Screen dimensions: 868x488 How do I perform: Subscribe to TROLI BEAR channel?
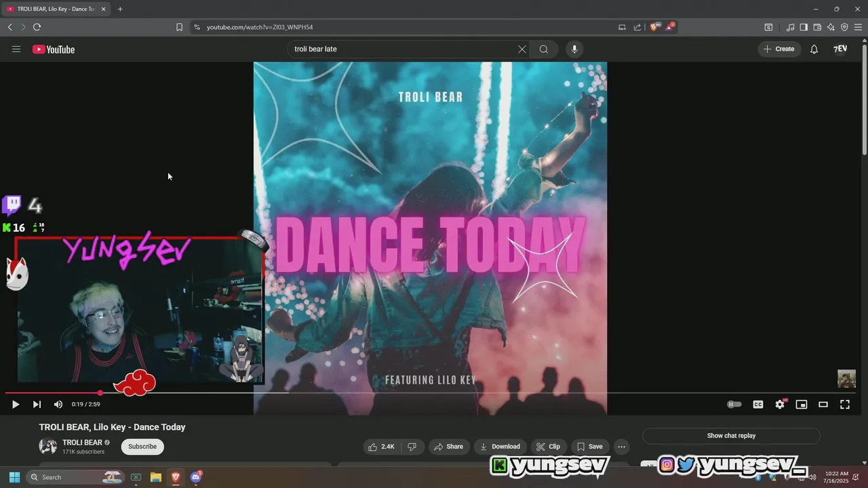coord(142,447)
